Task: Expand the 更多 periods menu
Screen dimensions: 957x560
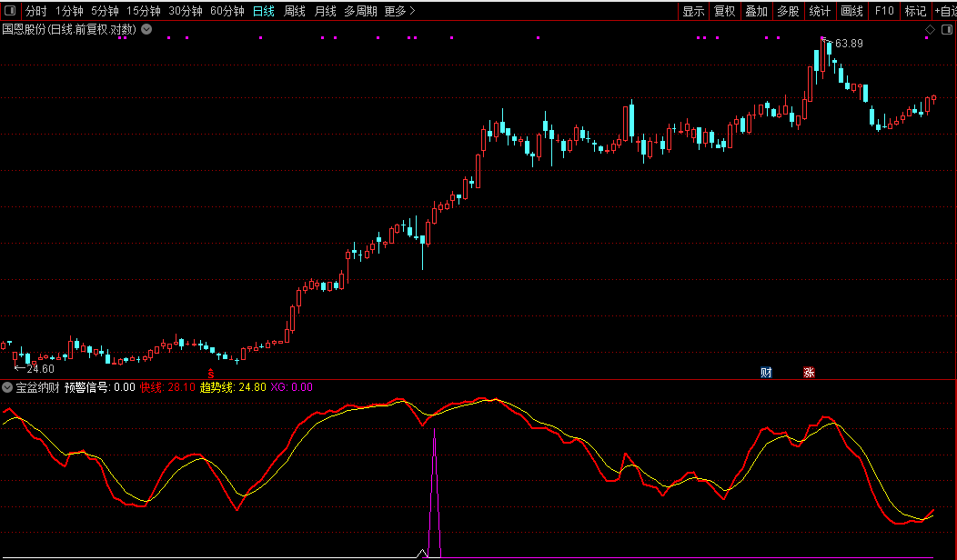Action: (x=398, y=12)
